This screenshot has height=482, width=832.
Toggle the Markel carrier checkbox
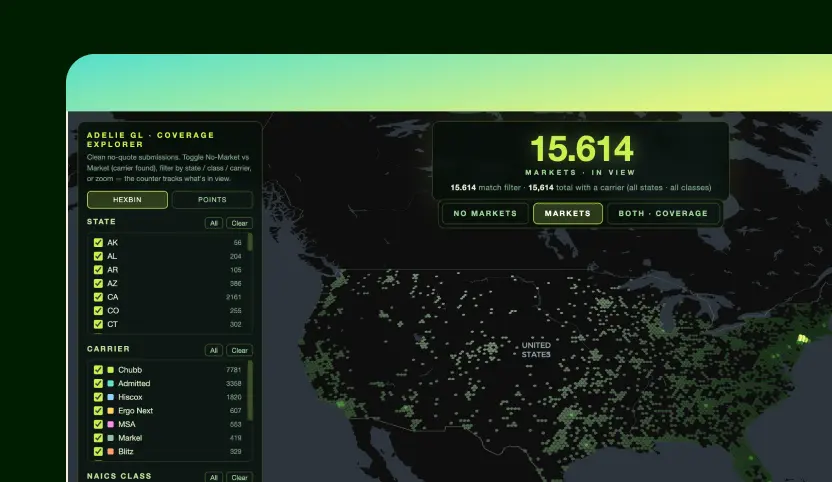[x=98, y=438]
